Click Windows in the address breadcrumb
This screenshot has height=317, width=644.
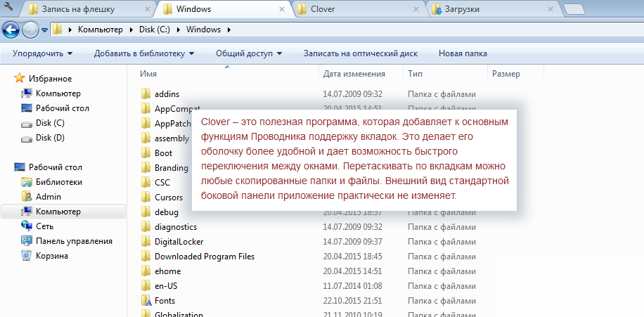[x=203, y=30]
